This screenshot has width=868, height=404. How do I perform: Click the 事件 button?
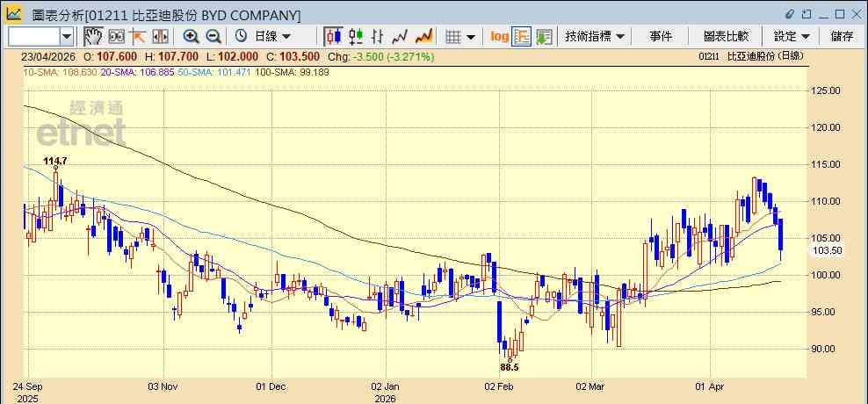click(661, 37)
